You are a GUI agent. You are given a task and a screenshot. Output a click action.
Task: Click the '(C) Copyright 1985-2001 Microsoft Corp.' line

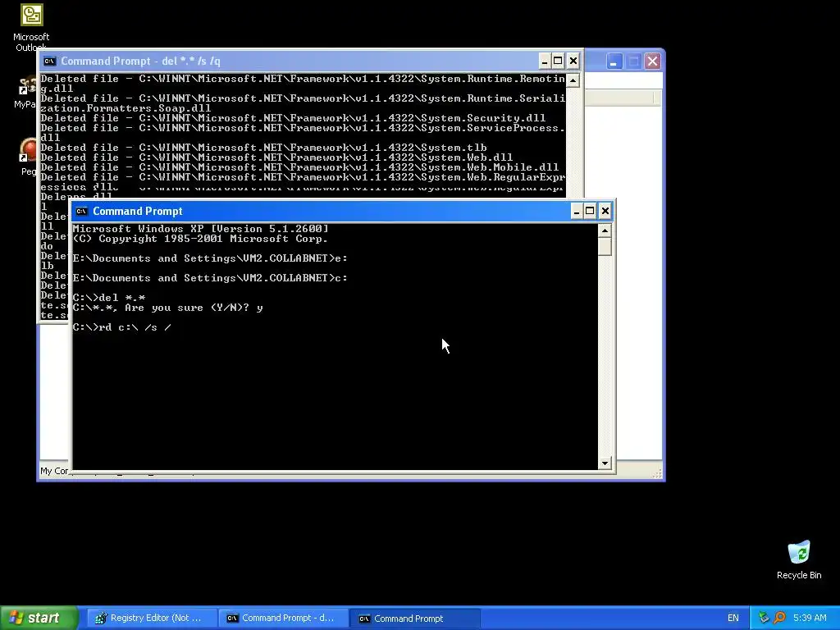pos(200,239)
